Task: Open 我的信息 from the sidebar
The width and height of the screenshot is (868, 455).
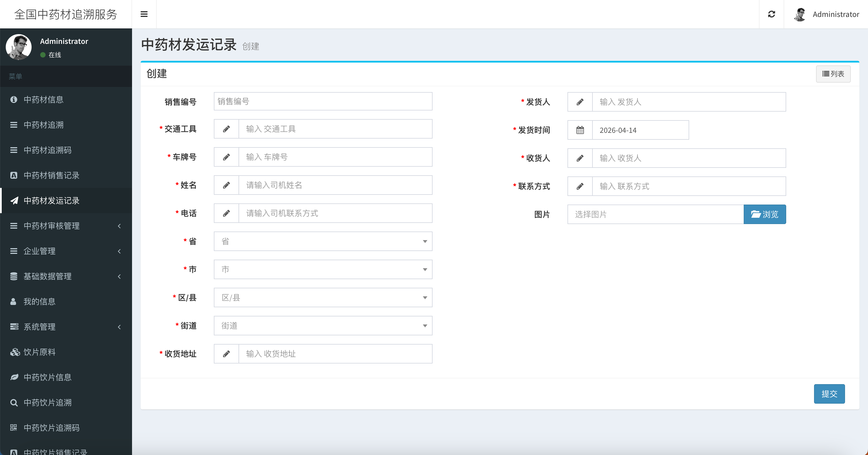Action: click(x=39, y=302)
